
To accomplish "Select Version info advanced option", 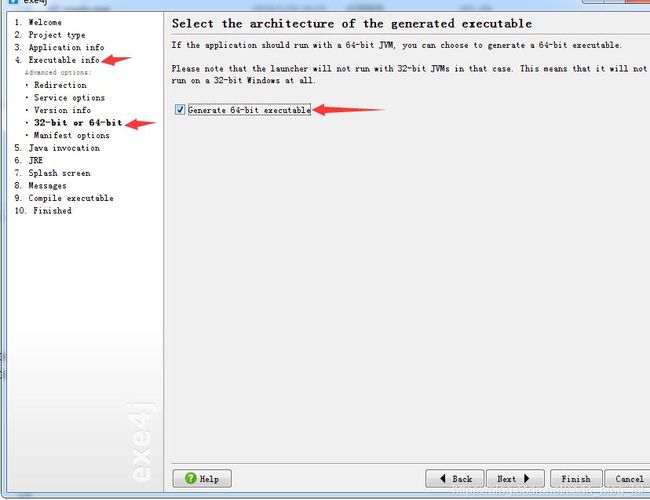I will 62,110.
